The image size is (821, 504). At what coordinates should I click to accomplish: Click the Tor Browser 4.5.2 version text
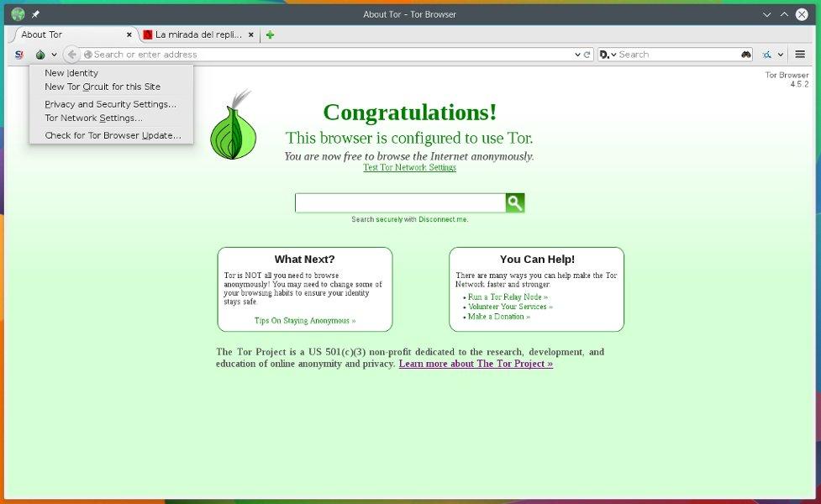pos(787,80)
